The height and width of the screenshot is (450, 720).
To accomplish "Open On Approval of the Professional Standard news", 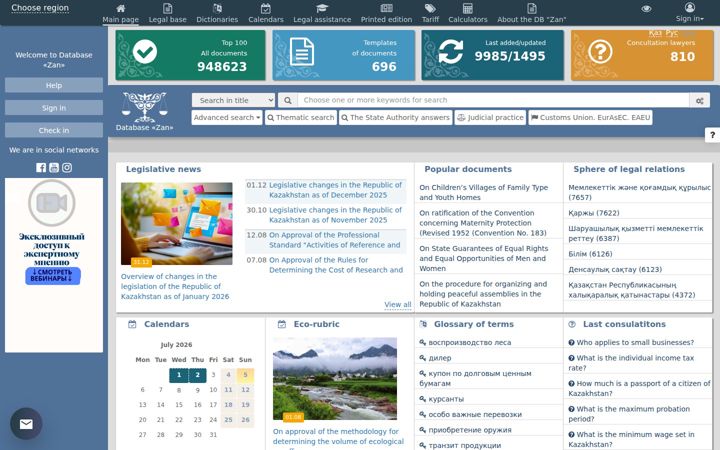I will (335, 240).
